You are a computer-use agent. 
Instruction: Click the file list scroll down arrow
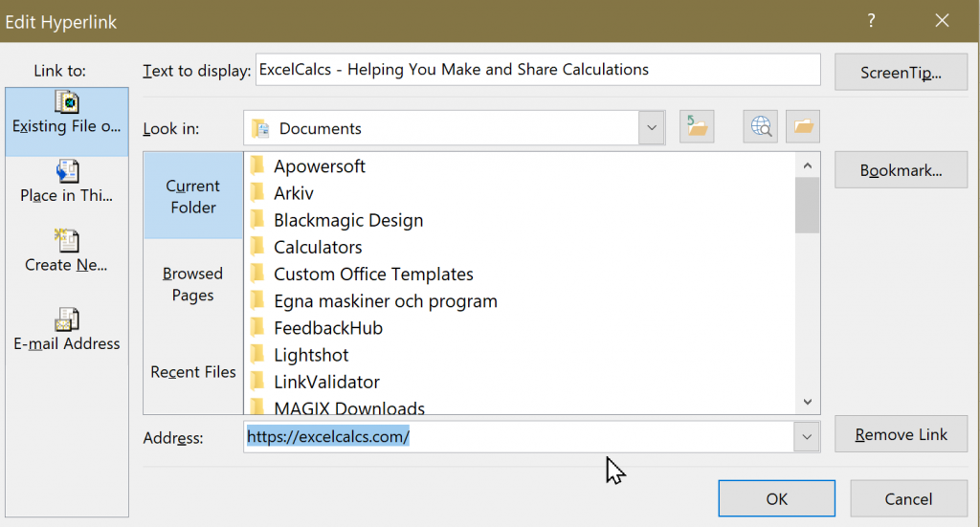tap(807, 402)
